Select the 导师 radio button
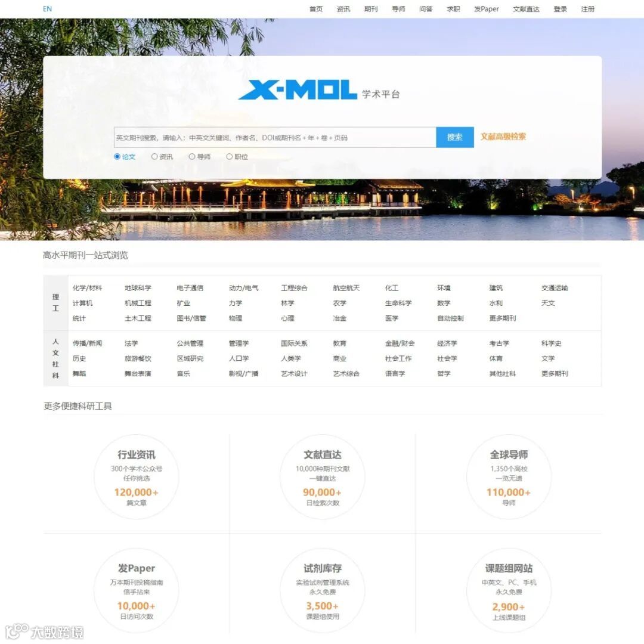 [x=192, y=156]
